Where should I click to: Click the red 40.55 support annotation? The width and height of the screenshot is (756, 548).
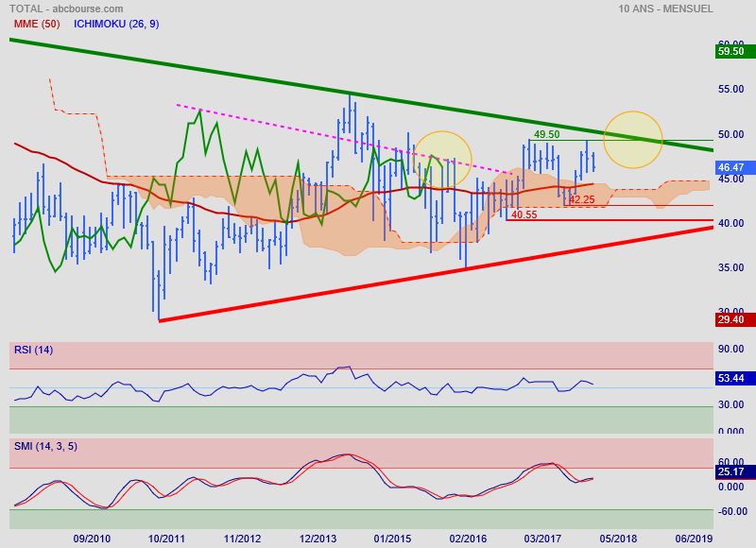point(524,215)
